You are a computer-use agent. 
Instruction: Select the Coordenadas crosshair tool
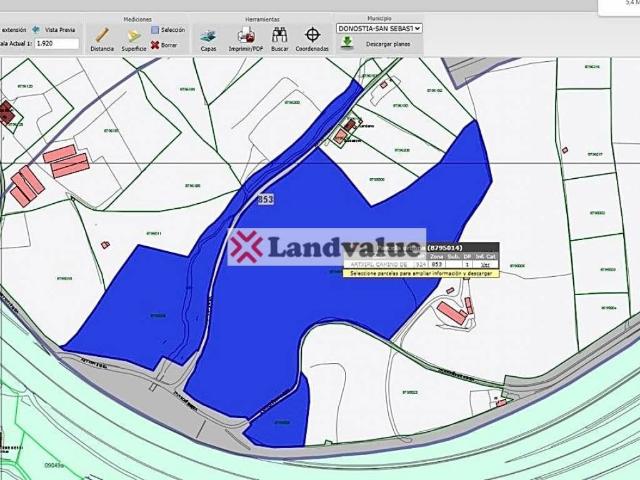point(312,40)
